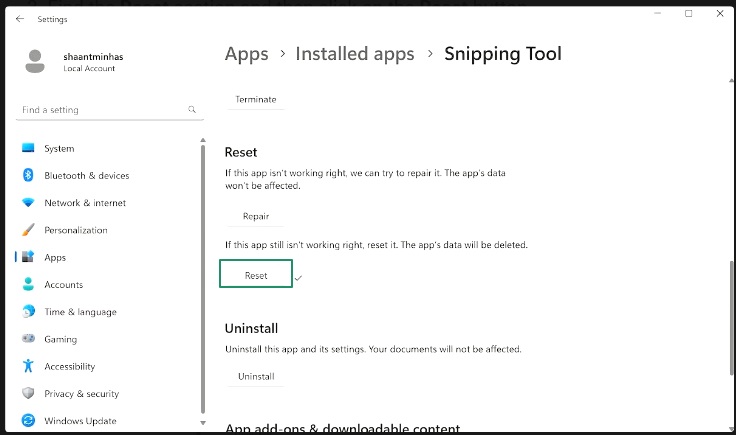736x435 pixels.
Task: Click the Windows Update sync icon
Action: tap(28, 420)
